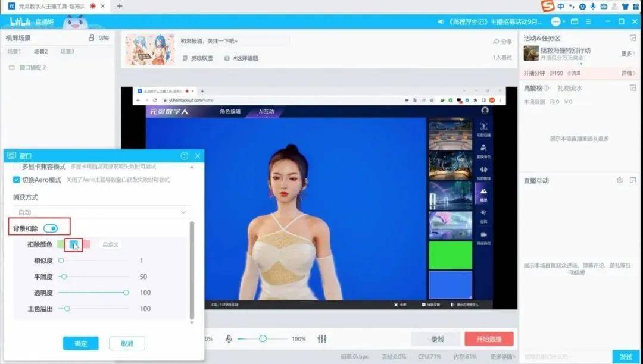Click the 开始直播 button

[x=489, y=339]
